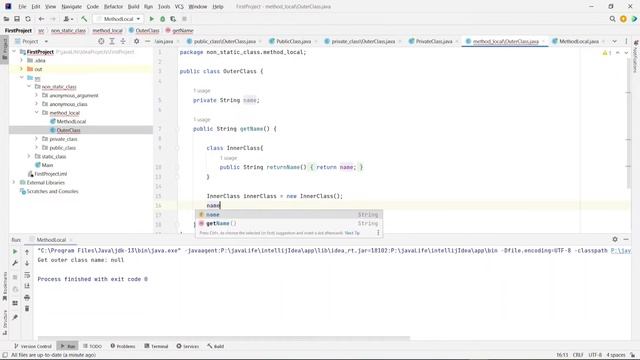Open the Build tool window

point(216,346)
